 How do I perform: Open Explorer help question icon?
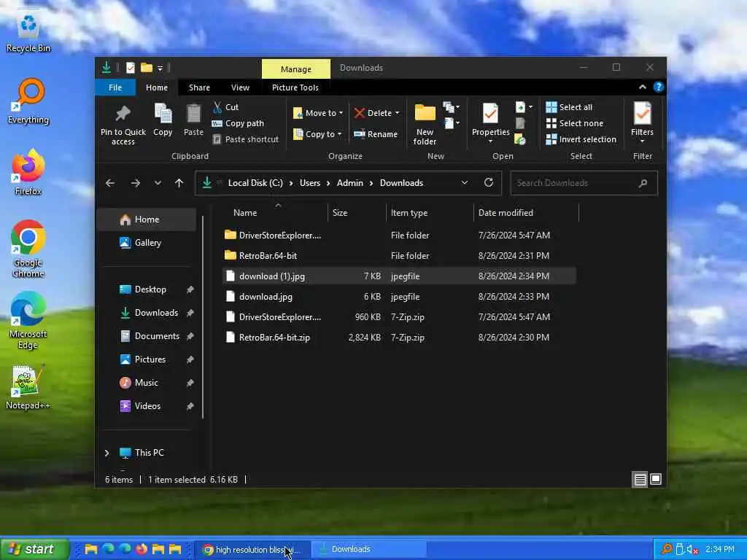coord(659,87)
